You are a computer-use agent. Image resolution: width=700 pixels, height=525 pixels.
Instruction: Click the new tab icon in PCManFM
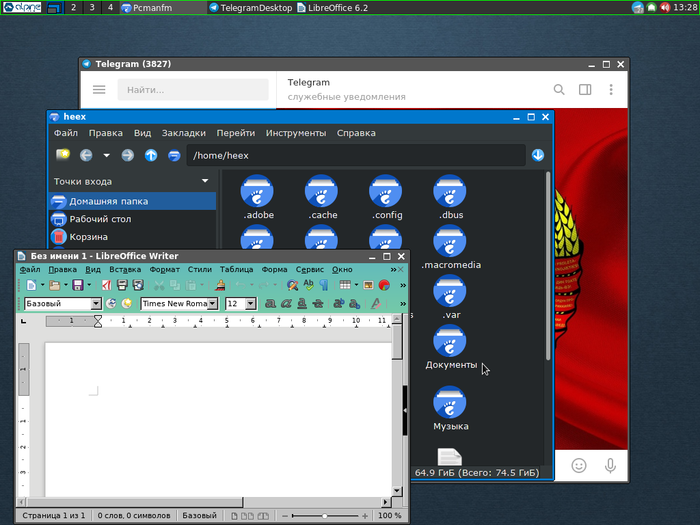(63, 155)
